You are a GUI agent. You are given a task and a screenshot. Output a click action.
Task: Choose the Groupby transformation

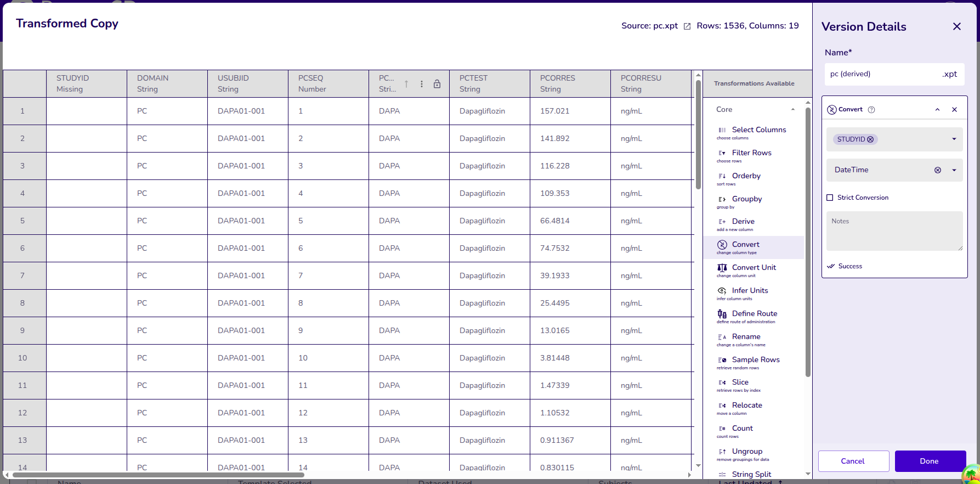point(746,199)
